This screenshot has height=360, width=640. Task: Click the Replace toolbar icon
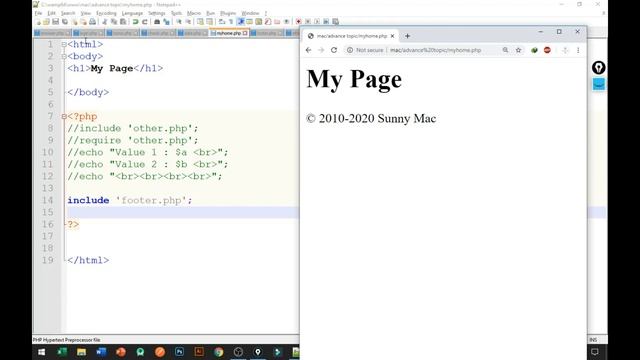(x=166, y=22)
